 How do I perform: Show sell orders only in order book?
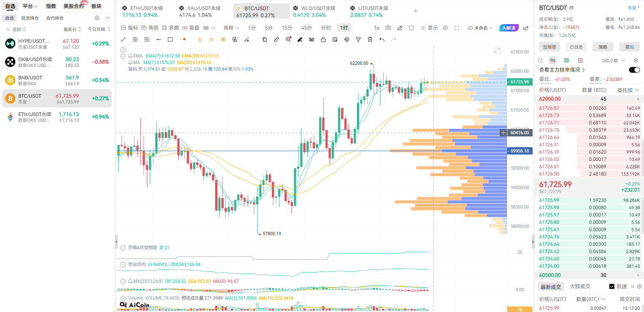(x=580, y=60)
